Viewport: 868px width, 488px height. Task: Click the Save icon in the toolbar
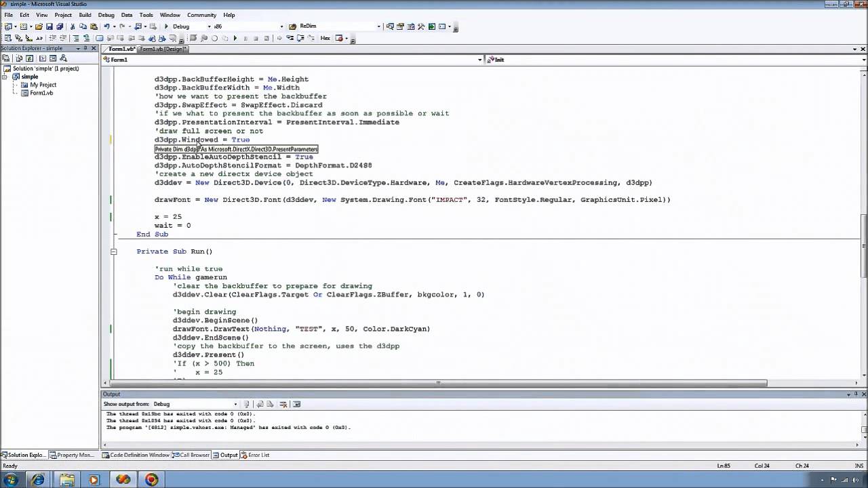click(50, 26)
